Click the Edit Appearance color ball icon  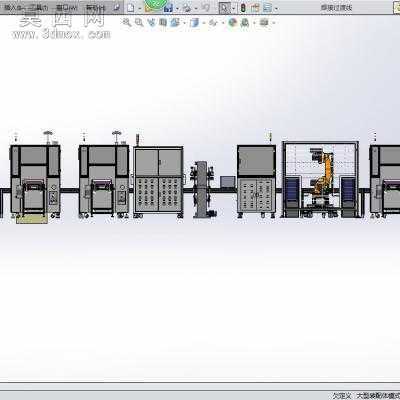(233, 22)
